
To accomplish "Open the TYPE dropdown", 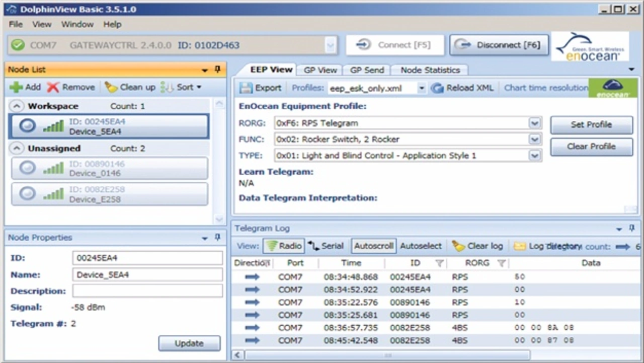I will tap(534, 156).
